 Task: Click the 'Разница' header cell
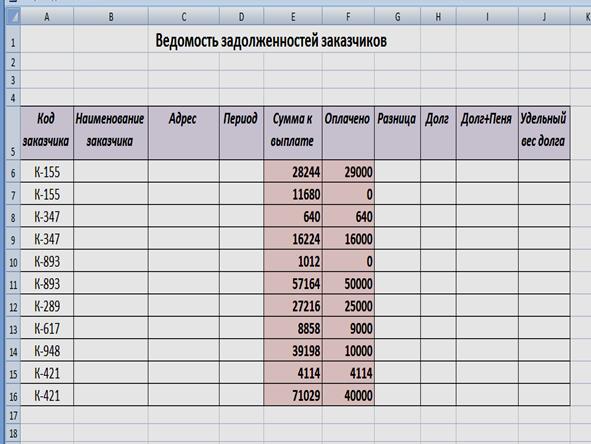397,133
